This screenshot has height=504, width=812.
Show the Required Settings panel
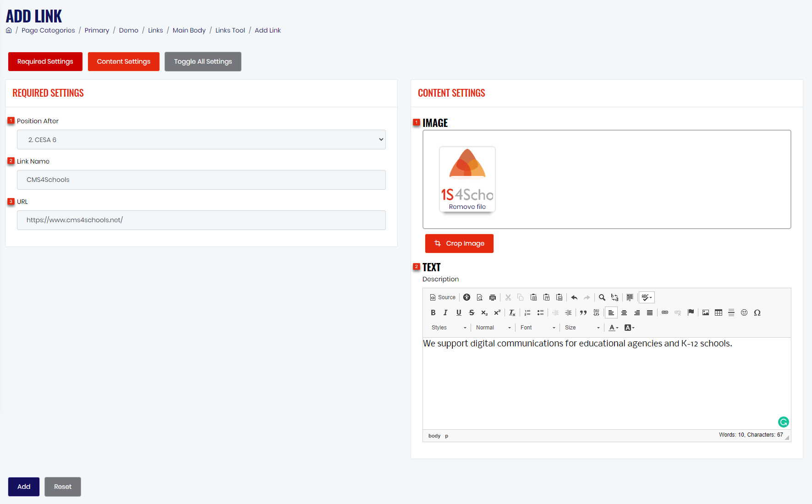[x=45, y=61]
